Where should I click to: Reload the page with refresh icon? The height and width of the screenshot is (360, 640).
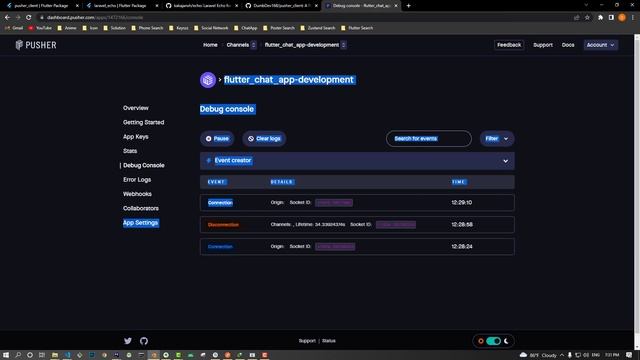pos(29,18)
